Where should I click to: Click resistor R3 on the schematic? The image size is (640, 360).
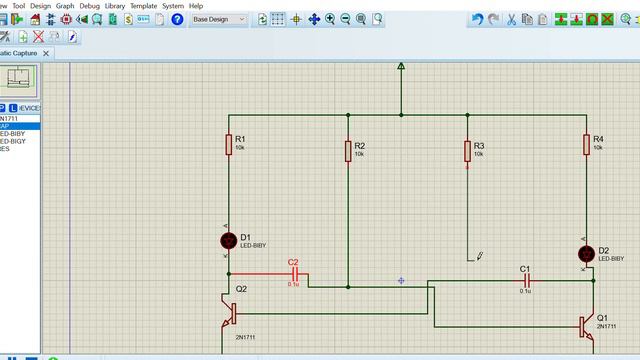467,151
